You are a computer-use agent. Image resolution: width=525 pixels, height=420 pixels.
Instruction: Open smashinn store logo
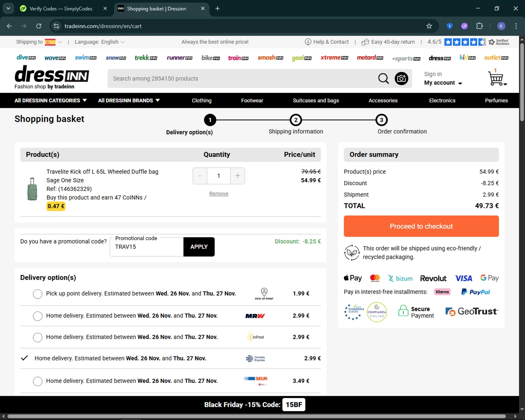click(270, 58)
